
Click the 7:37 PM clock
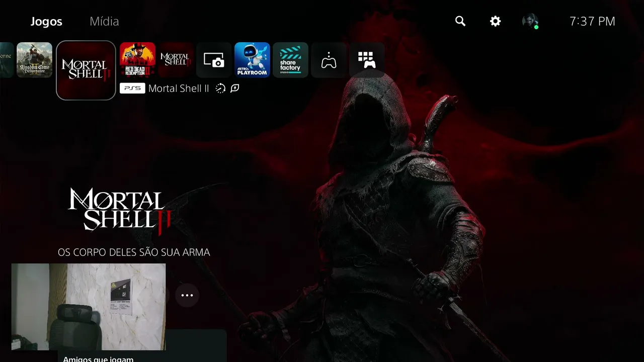pos(592,21)
